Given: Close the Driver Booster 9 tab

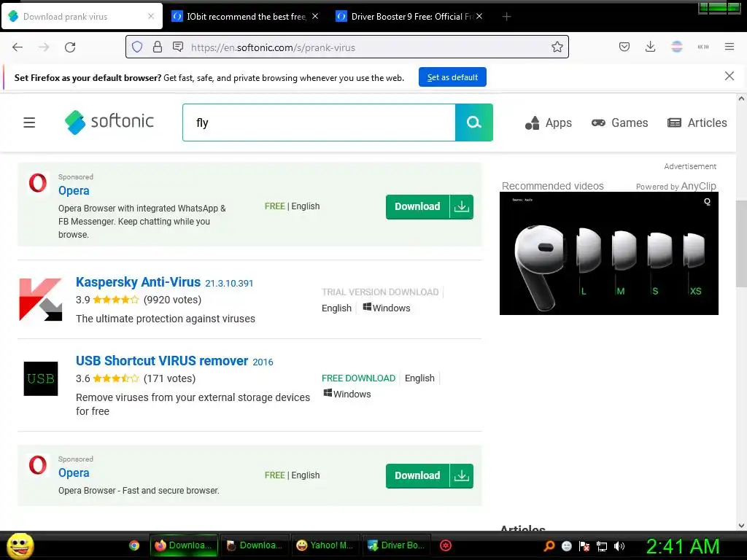Looking at the screenshot, I should [x=479, y=16].
